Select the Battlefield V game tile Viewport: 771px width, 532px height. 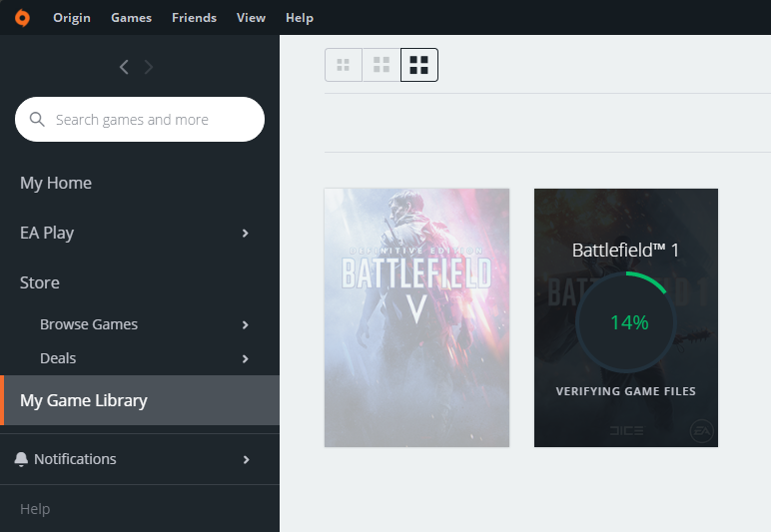[417, 317]
